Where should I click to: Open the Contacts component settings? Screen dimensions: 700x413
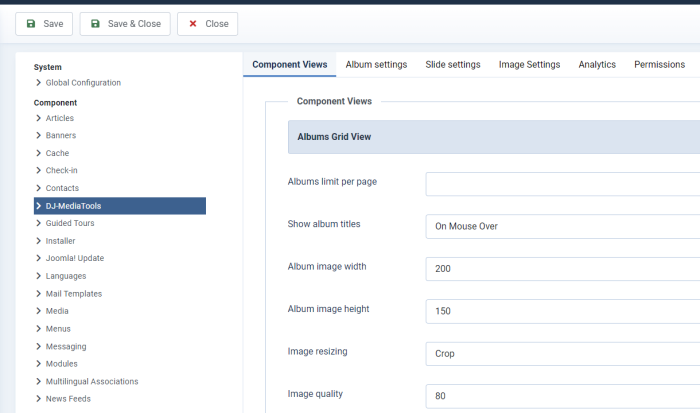pyautogui.click(x=62, y=188)
